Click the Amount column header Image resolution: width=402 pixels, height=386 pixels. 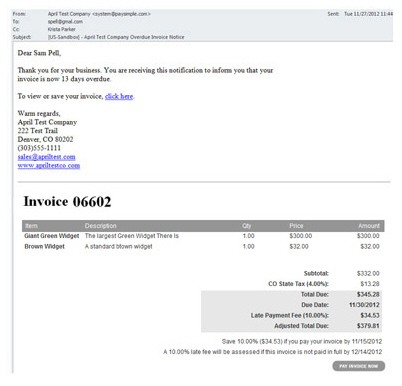pos(369,226)
